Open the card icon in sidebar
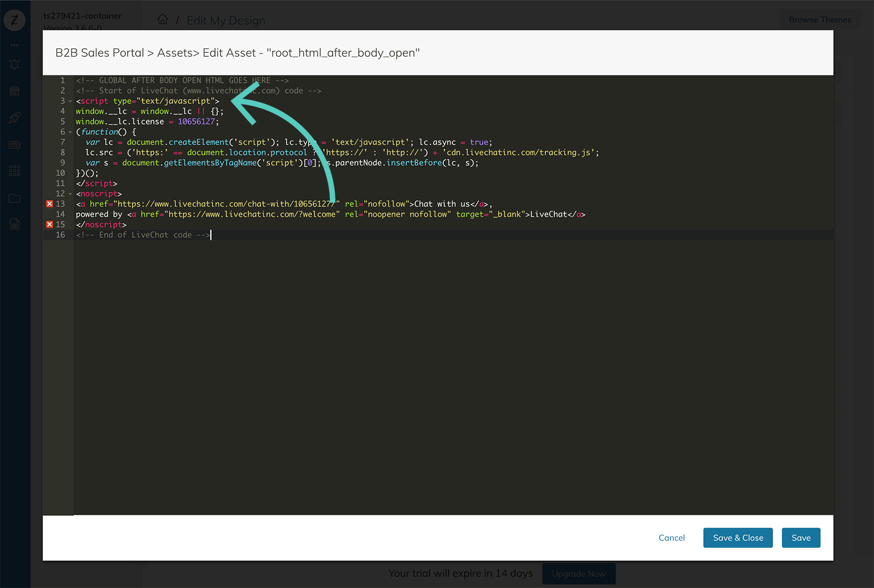Screen dimensions: 874x588 tap(15, 145)
